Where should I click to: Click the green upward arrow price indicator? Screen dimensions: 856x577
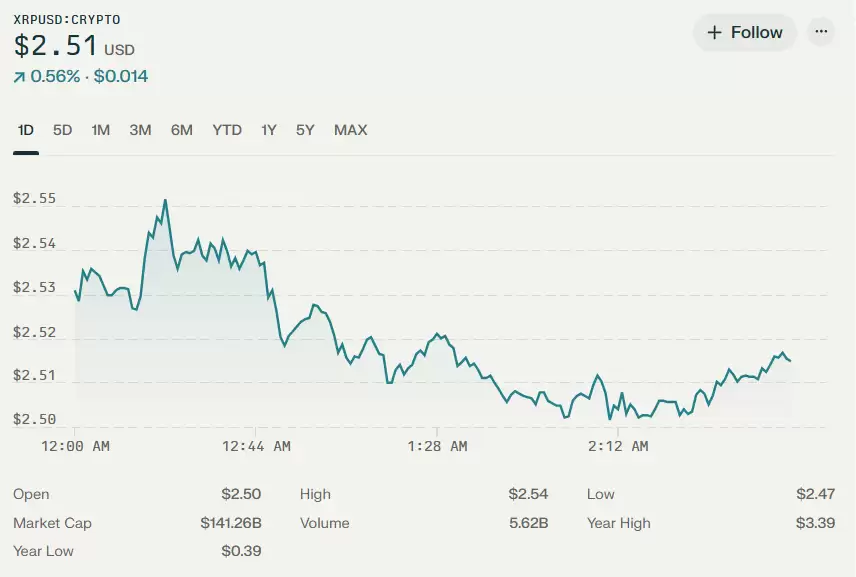click(x=17, y=75)
